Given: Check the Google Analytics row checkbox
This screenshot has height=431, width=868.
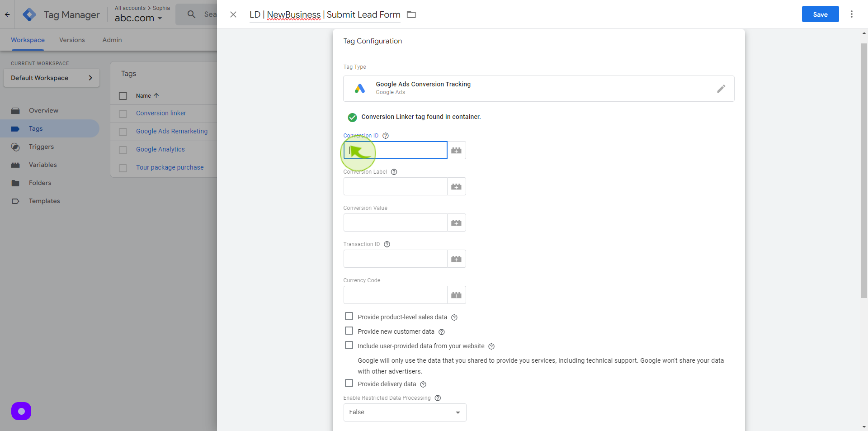Looking at the screenshot, I should pyautogui.click(x=123, y=150).
